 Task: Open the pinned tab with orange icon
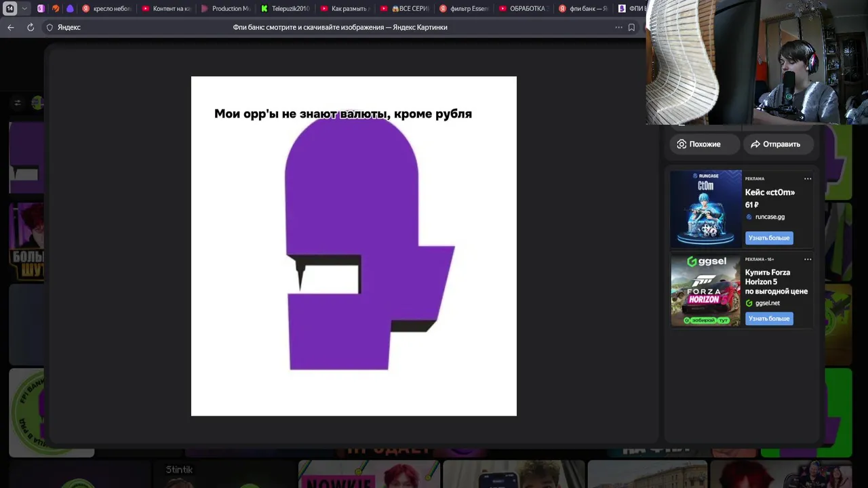(x=56, y=9)
